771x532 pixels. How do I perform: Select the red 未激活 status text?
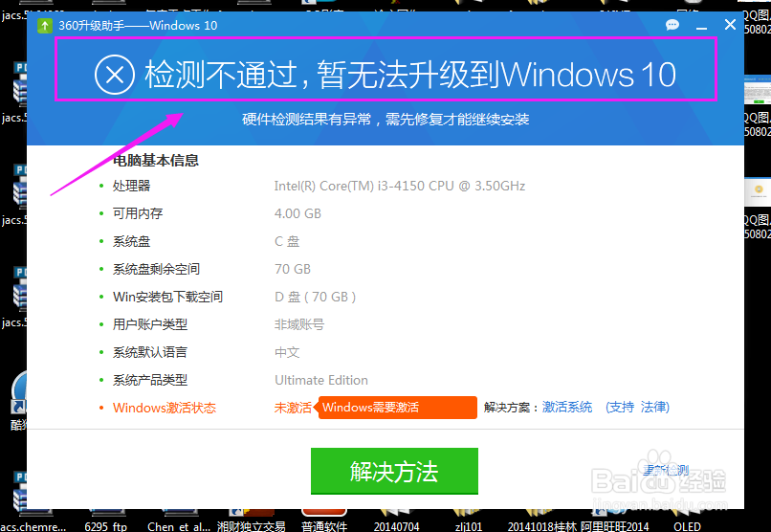coord(293,408)
